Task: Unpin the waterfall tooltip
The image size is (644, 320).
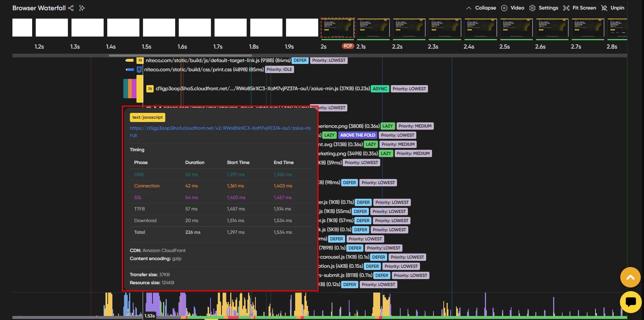Action: tap(613, 8)
